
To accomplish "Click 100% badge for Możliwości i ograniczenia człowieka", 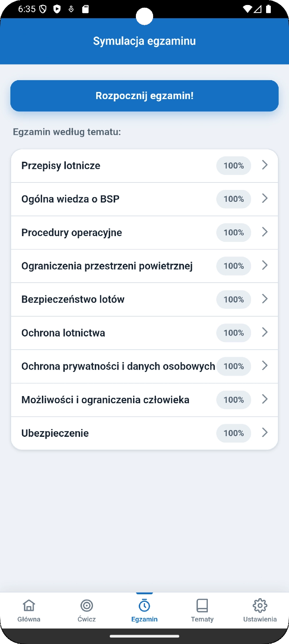I will pyautogui.click(x=234, y=400).
